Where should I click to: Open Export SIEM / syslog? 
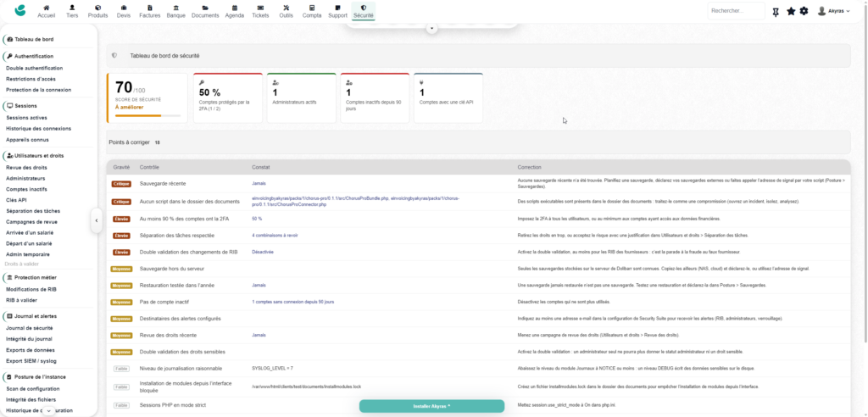click(31, 360)
